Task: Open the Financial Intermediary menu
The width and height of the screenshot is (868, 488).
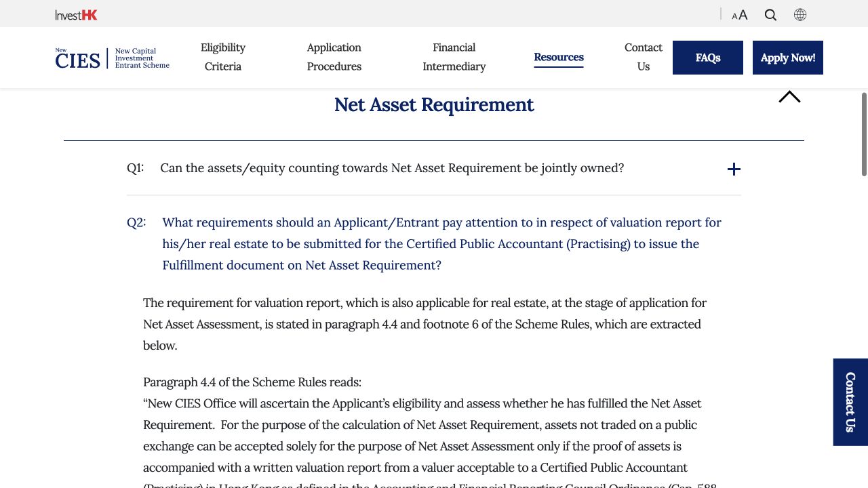Action: pos(454,57)
